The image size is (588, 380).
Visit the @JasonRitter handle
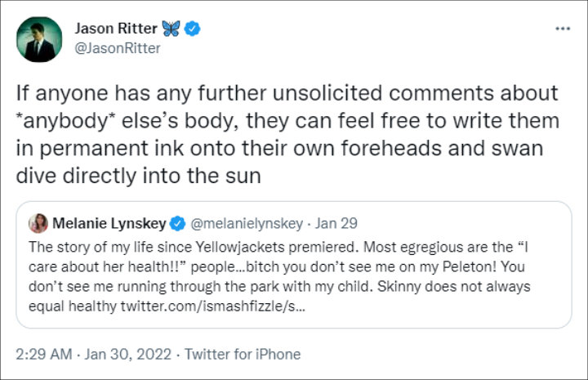pos(122,47)
